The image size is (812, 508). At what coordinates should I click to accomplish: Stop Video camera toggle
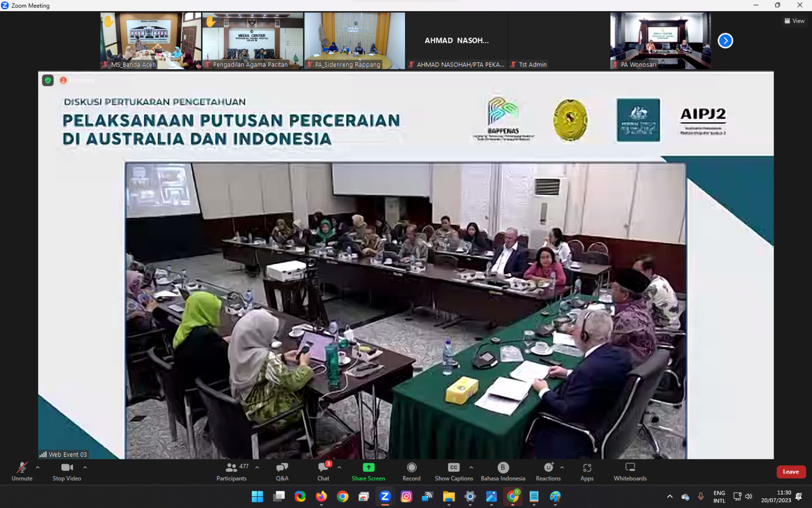tap(66, 471)
